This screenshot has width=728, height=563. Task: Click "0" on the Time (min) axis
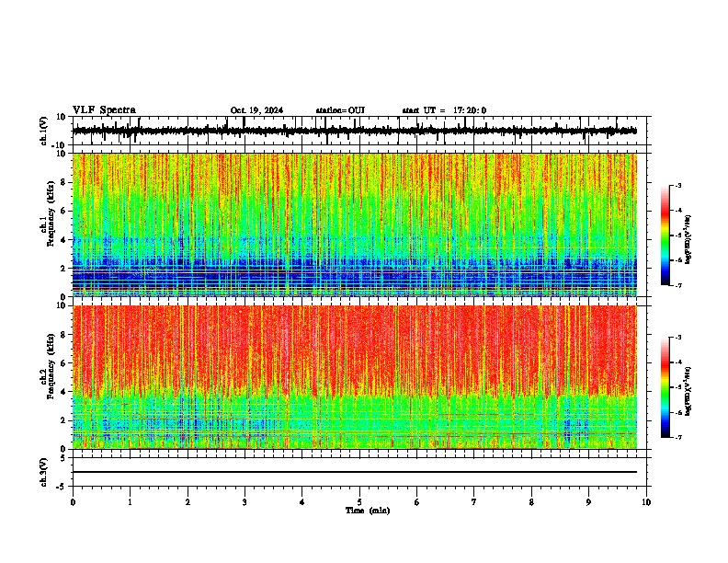pyautogui.click(x=73, y=502)
